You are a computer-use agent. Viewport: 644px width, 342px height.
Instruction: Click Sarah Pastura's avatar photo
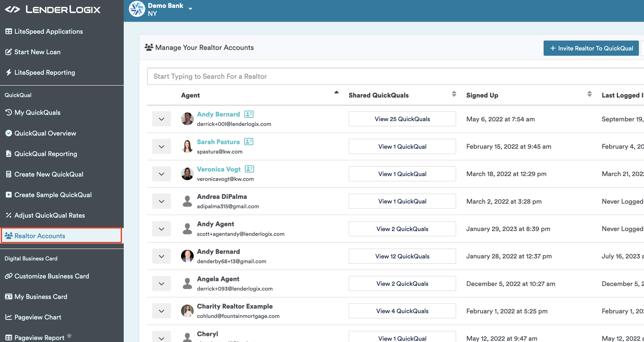(187, 146)
